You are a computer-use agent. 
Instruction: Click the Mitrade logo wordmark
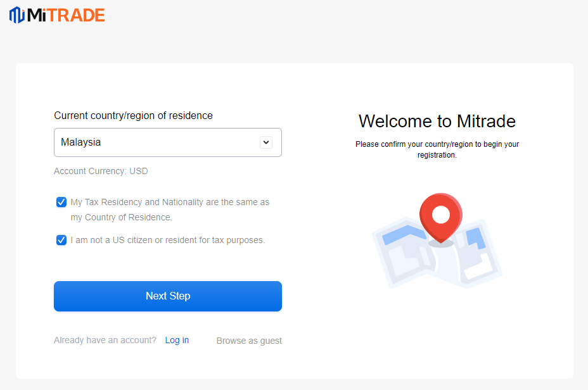point(66,15)
